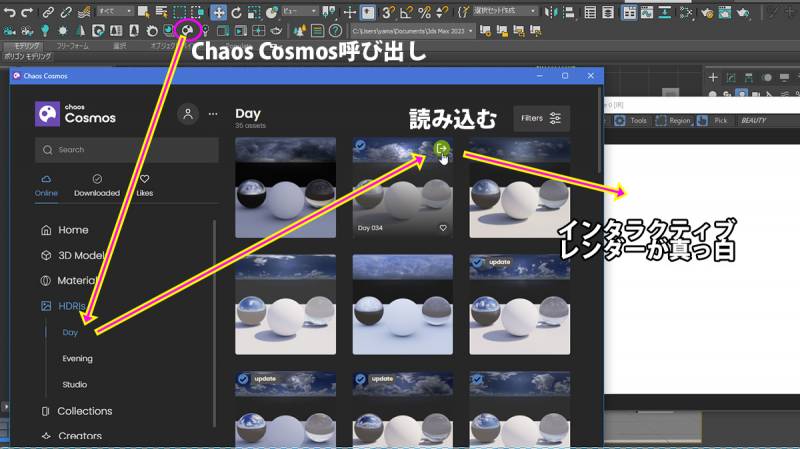The width and height of the screenshot is (800, 449).
Task: Select the Link tool chain icon
Action: click(x=47, y=12)
